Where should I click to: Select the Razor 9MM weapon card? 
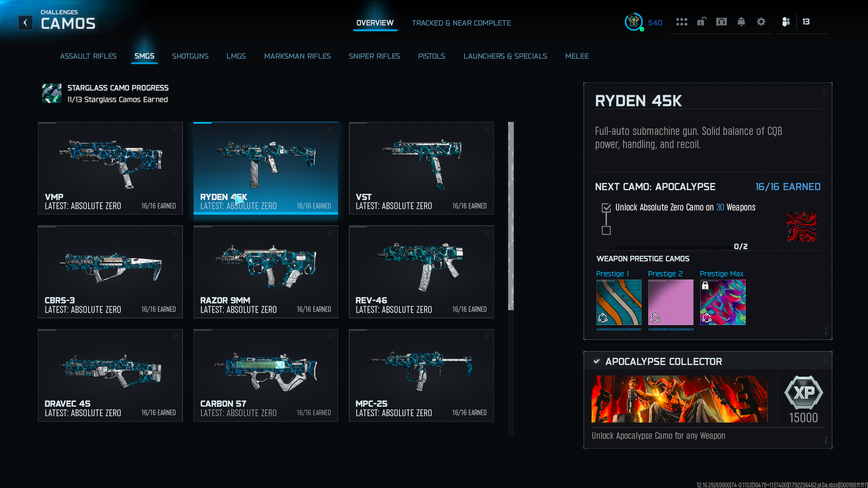tap(266, 272)
